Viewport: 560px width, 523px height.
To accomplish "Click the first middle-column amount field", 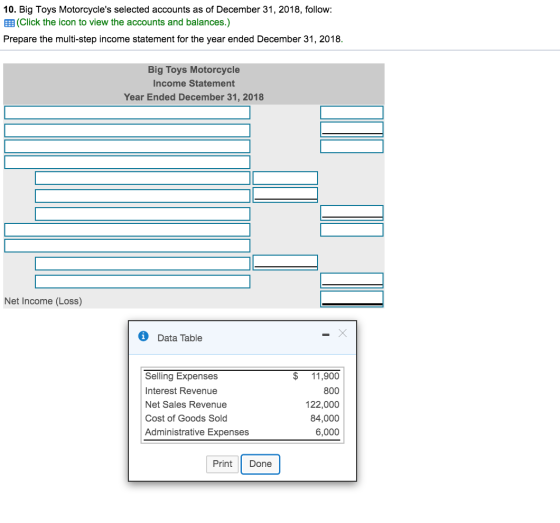I will tap(285, 178).
